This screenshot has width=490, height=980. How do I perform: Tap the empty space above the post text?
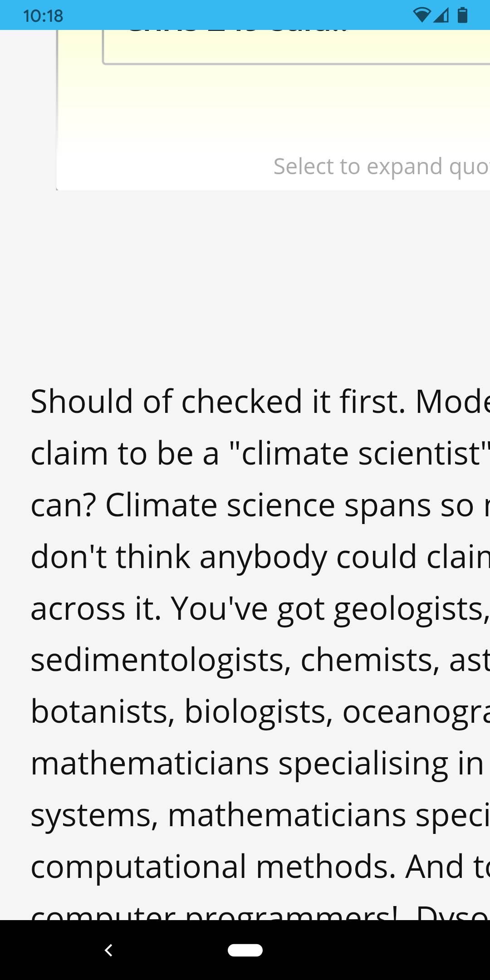[245, 281]
